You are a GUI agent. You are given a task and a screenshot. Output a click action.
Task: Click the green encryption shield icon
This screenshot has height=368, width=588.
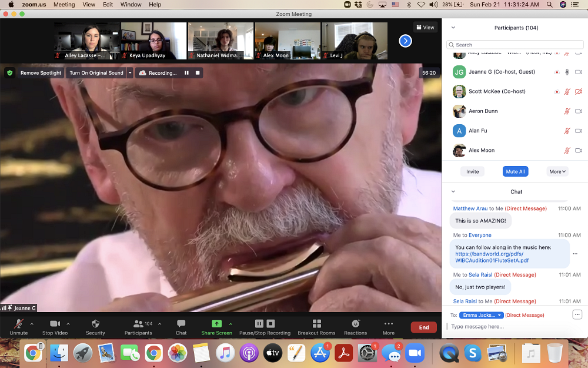10,73
